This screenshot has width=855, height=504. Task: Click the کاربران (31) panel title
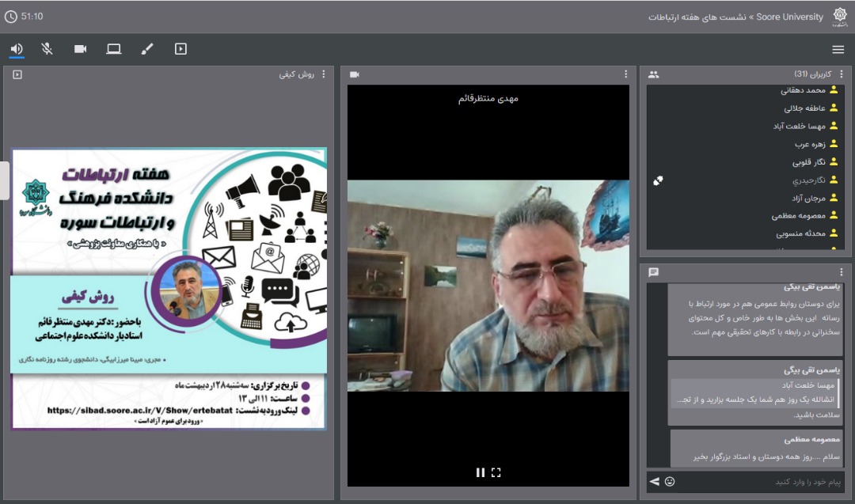click(x=812, y=74)
